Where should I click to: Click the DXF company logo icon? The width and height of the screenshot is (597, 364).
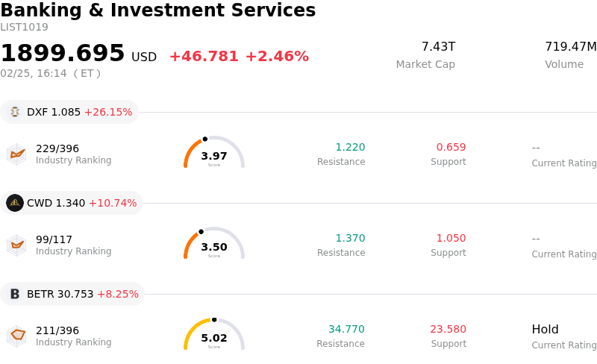[x=15, y=112]
